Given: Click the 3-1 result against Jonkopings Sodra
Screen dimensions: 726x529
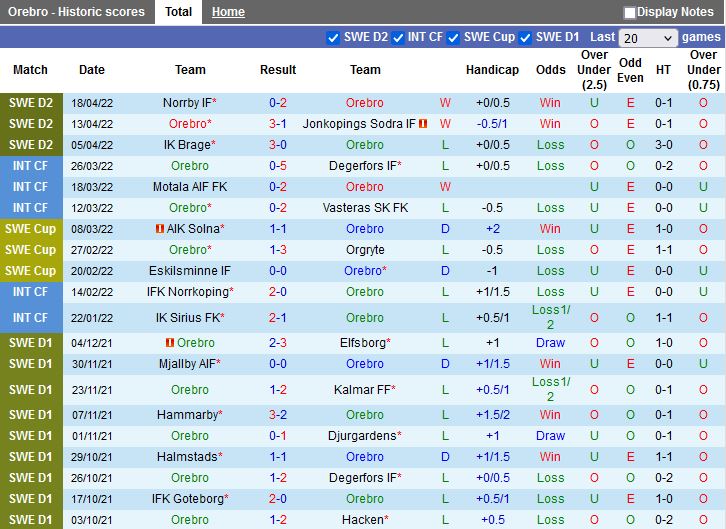Looking at the screenshot, I should 278,124.
